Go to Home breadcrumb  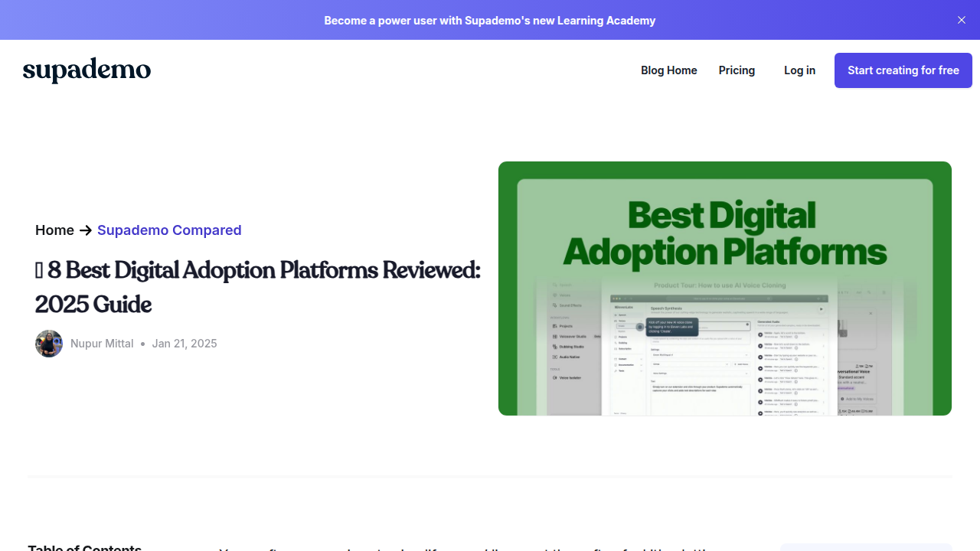(x=54, y=230)
